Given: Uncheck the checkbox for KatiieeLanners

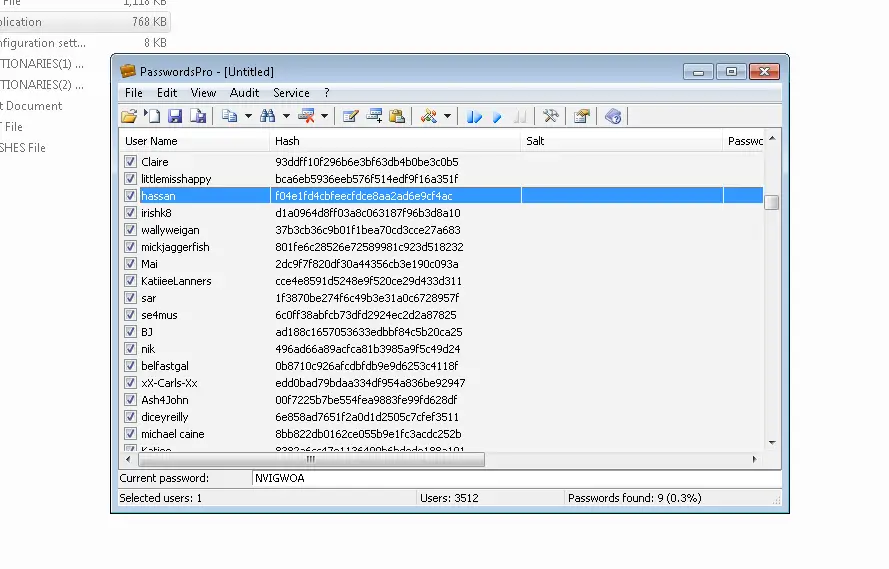Looking at the screenshot, I should (130, 281).
